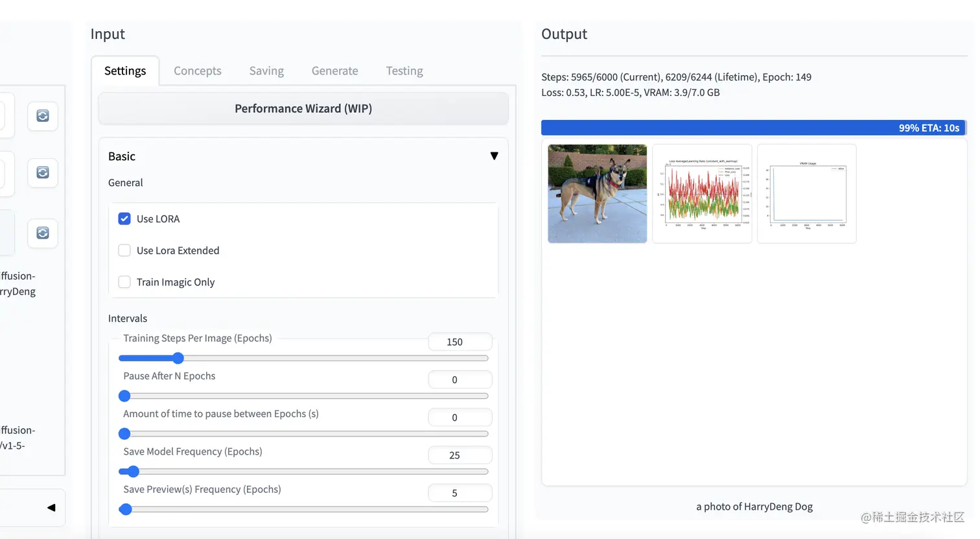Click the Save Model Frequency value field

point(460,455)
